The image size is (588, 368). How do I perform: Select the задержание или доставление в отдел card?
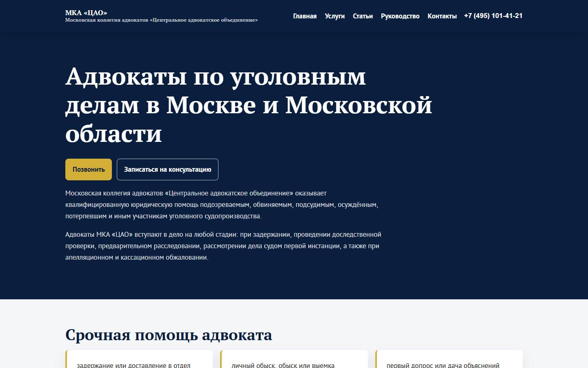point(139,359)
